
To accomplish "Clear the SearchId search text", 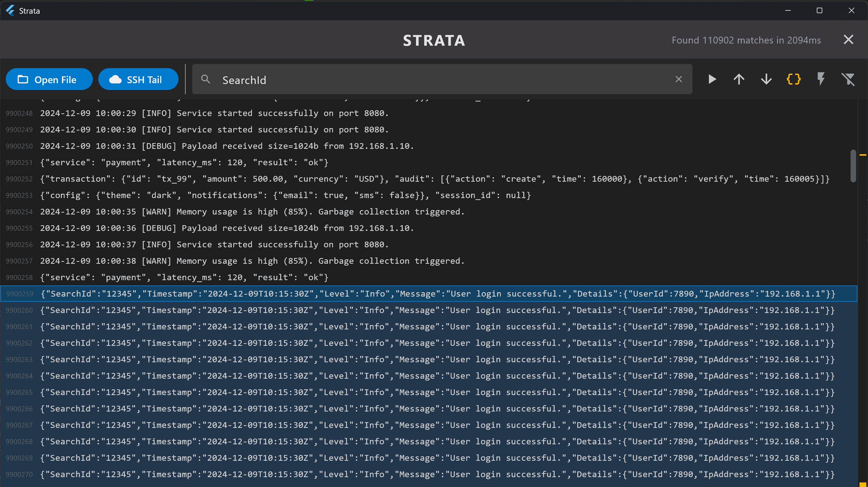I will pyautogui.click(x=679, y=79).
